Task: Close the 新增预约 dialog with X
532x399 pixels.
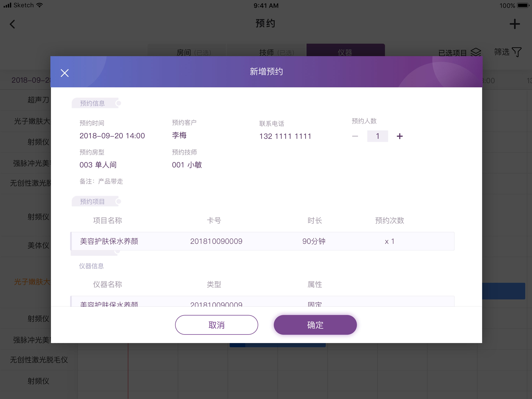Action: 64,73
